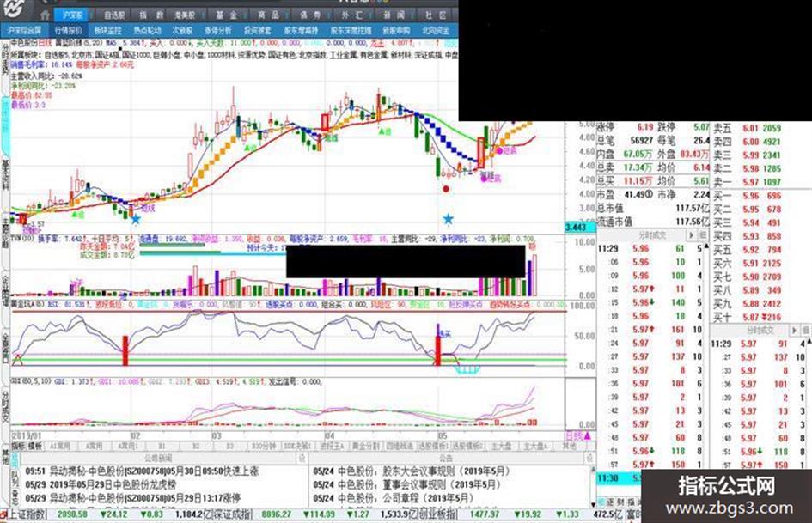Open the 公司新闻 panel header
Image resolution: width=812 pixels, height=523 pixels.
[158, 459]
